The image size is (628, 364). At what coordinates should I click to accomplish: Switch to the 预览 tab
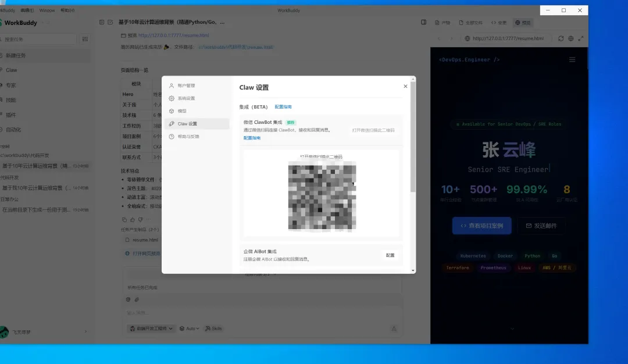pos(523,23)
